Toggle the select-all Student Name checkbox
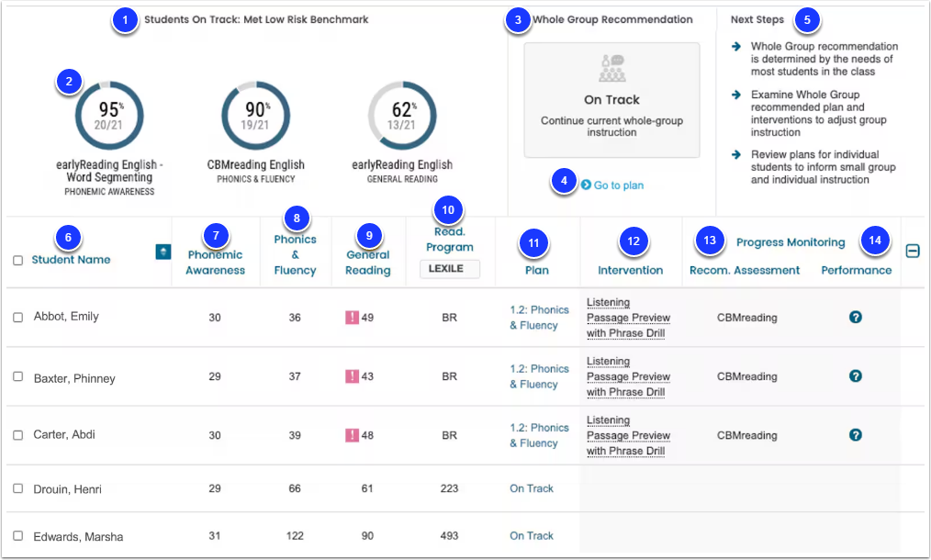 point(17,260)
